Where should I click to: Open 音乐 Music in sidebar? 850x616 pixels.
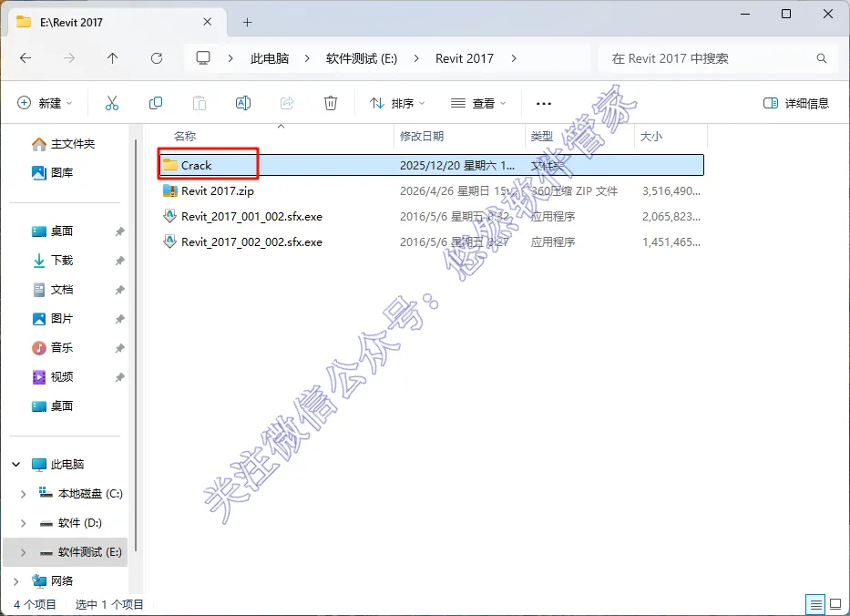[53, 347]
